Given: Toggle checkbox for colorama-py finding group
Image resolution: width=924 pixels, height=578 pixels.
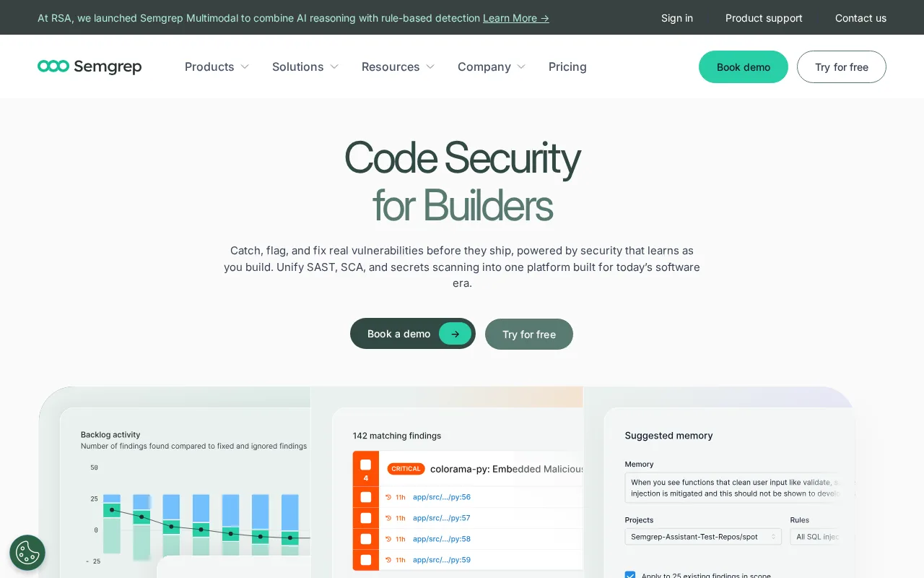Looking at the screenshot, I should [x=365, y=465].
